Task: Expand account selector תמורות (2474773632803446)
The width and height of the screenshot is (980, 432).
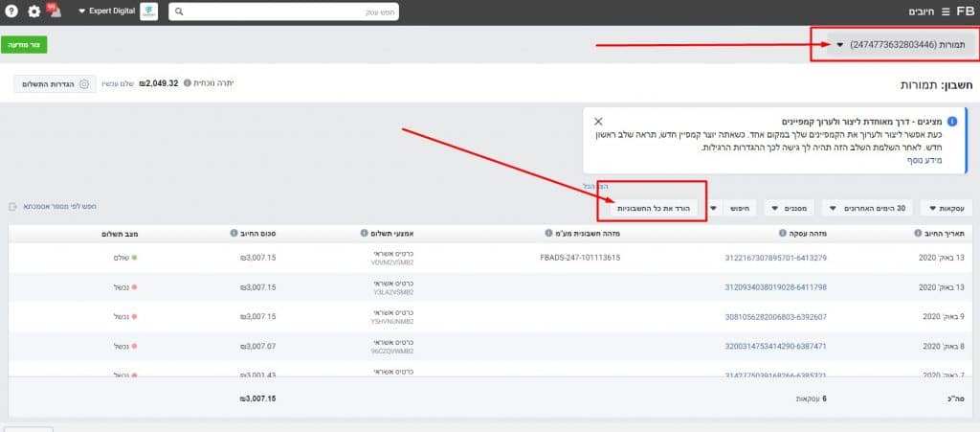Action: (x=902, y=44)
